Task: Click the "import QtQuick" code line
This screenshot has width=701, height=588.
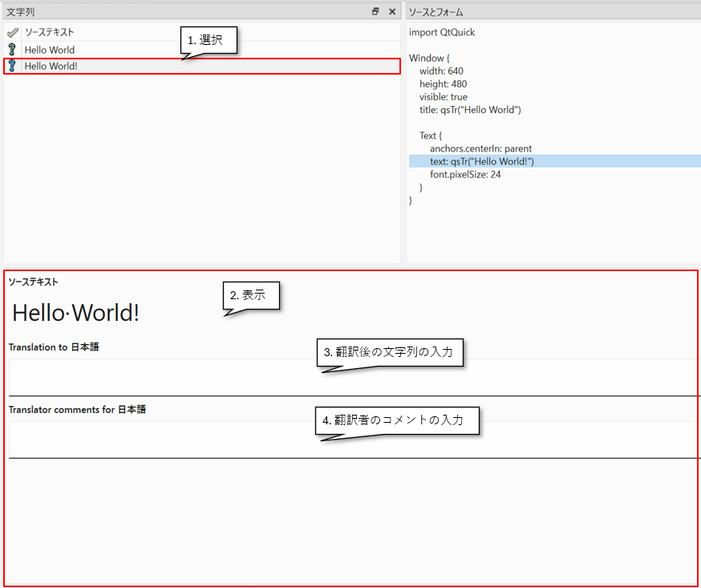Action: click(442, 33)
